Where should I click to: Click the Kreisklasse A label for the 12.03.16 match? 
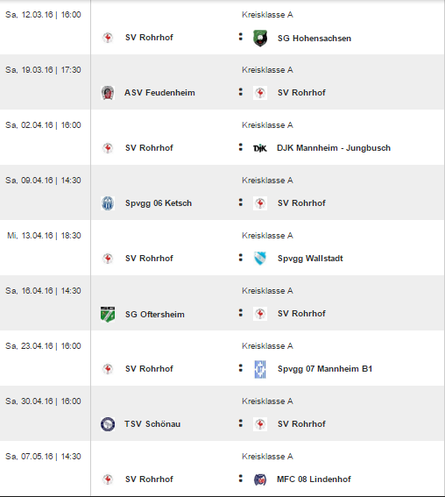pyautogui.click(x=267, y=15)
